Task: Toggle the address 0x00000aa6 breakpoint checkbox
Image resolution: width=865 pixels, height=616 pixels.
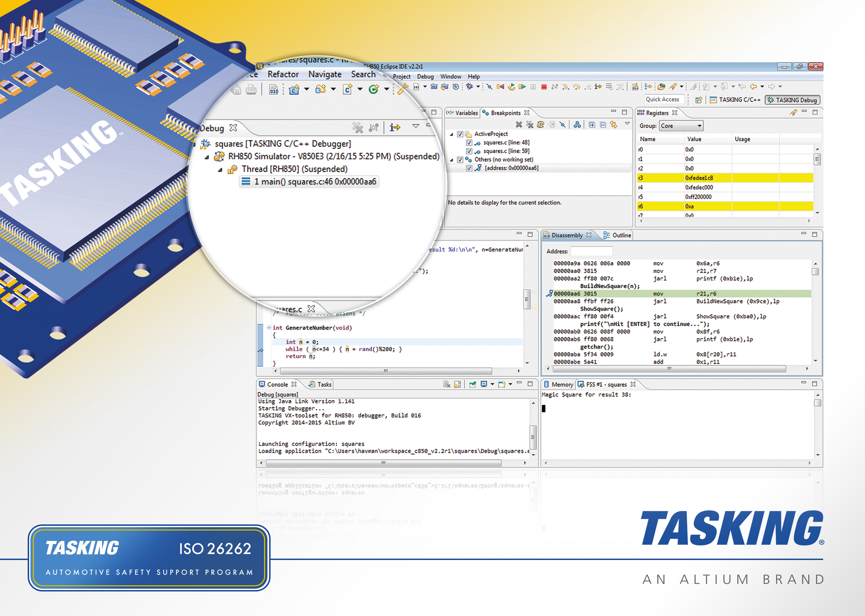Action: [469, 168]
